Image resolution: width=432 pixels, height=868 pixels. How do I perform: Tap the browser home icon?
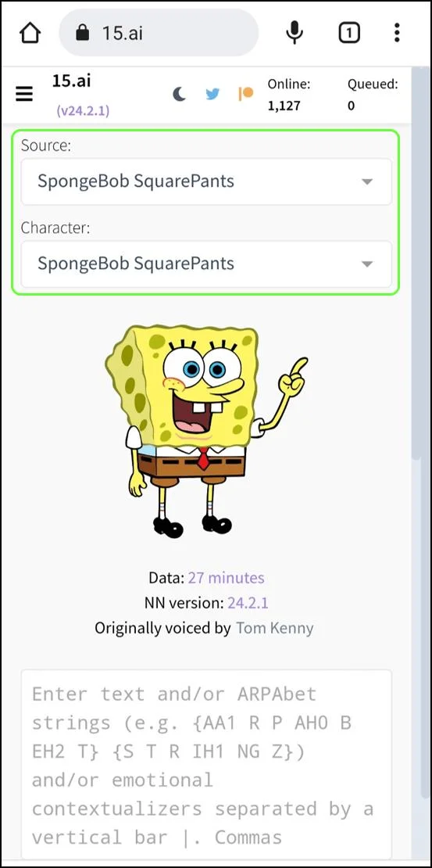click(30, 33)
